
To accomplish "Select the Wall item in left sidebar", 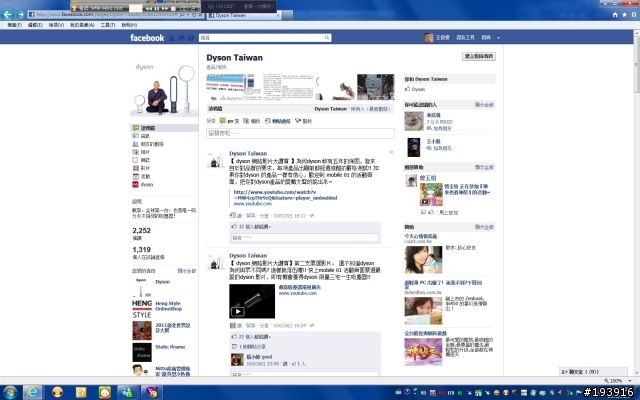I will tap(164, 128).
